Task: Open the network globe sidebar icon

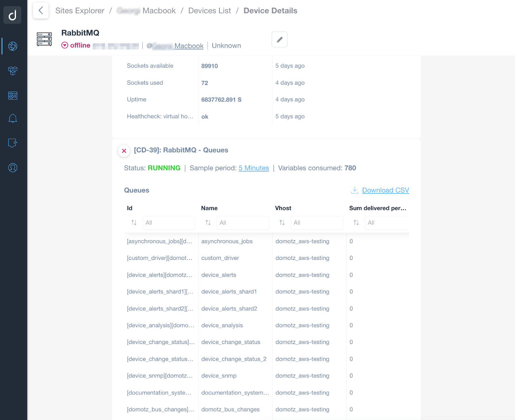Action: [x=13, y=46]
